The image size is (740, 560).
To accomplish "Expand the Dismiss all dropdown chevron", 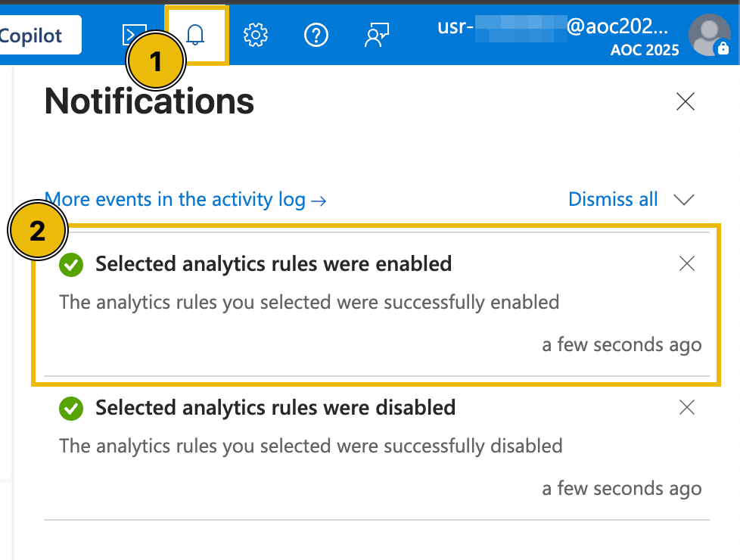I will (684, 199).
